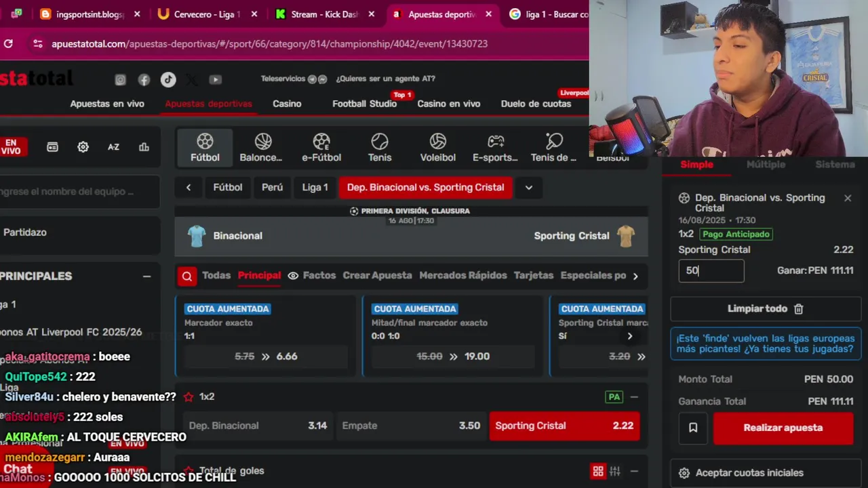Select the Tenis sport icon
The width and height of the screenshot is (868, 488).
click(380, 147)
